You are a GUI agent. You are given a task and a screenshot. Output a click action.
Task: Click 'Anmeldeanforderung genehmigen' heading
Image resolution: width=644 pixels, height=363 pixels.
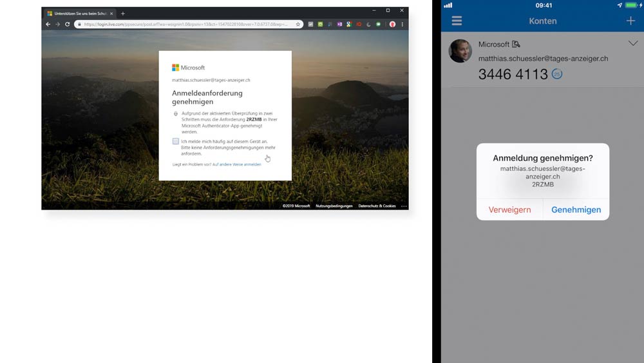pos(207,97)
